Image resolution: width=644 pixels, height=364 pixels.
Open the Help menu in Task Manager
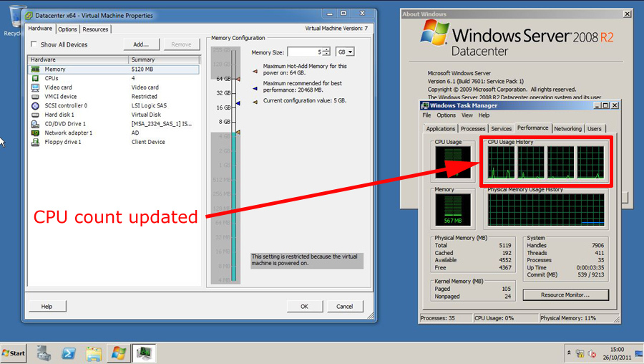pyautogui.click(x=484, y=115)
